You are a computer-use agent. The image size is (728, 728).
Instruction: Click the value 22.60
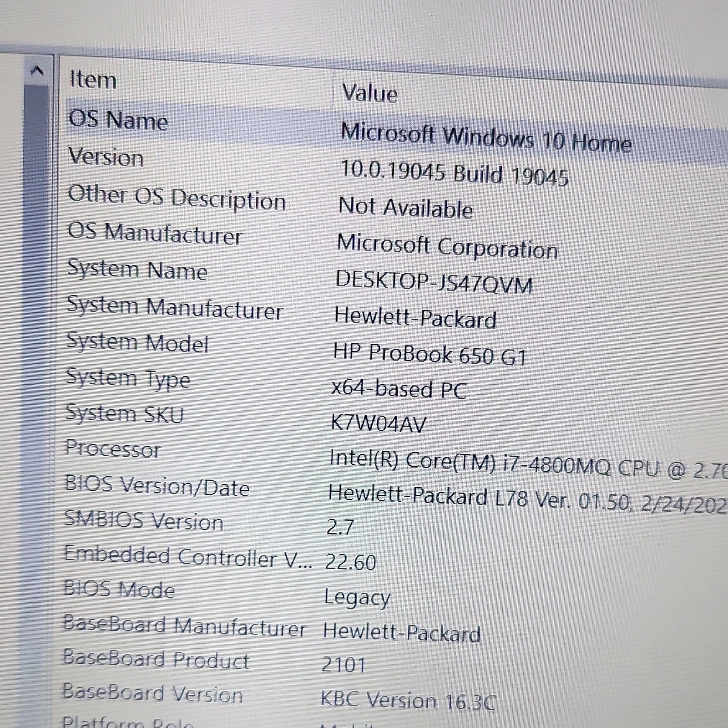pos(350,563)
